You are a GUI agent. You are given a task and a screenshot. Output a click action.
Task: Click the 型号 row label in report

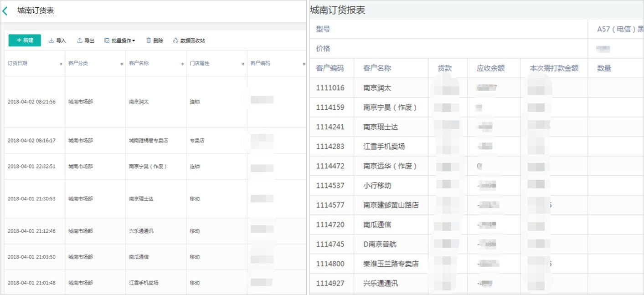(323, 29)
